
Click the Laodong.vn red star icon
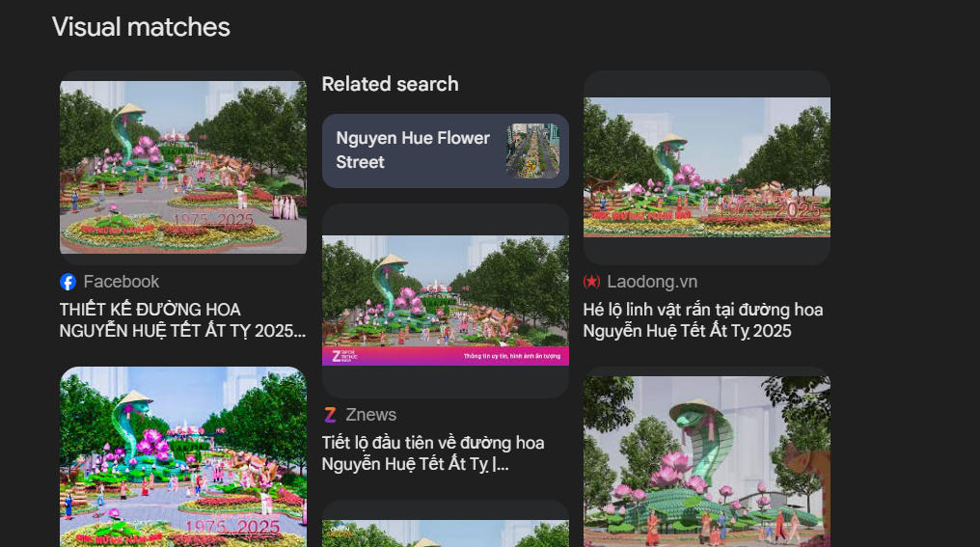click(591, 282)
